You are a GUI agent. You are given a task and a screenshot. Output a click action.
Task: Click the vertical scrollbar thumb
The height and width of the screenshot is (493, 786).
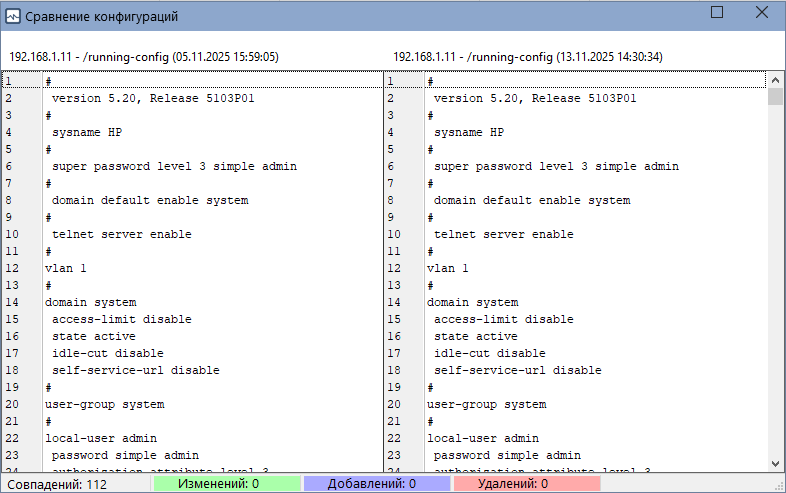pos(775,97)
